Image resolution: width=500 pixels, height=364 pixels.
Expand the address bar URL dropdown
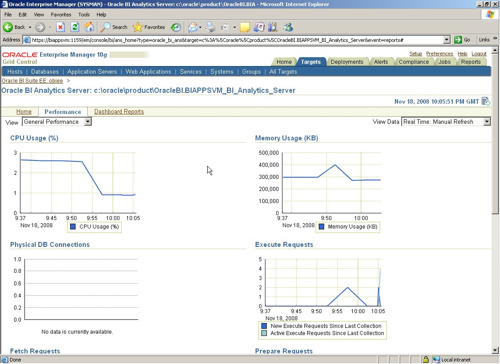447,40
